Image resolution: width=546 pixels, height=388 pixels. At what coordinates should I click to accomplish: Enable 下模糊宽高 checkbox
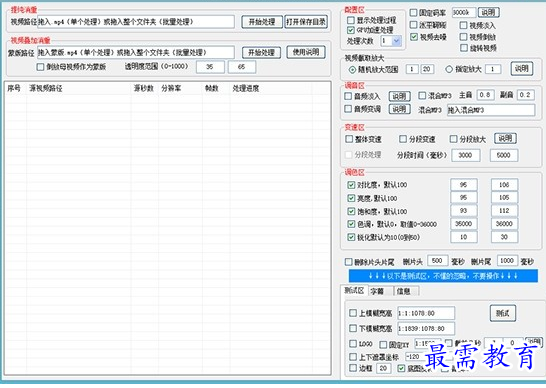tap(353, 328)
